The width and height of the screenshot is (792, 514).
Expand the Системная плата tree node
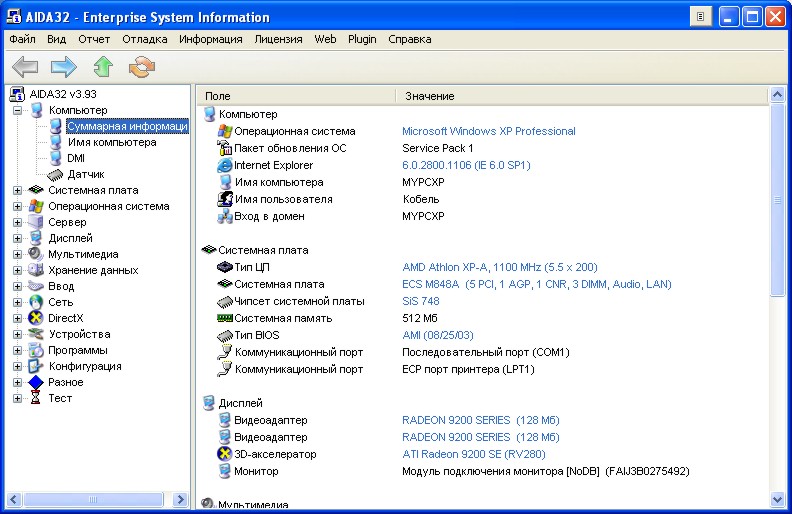[18, 190]
